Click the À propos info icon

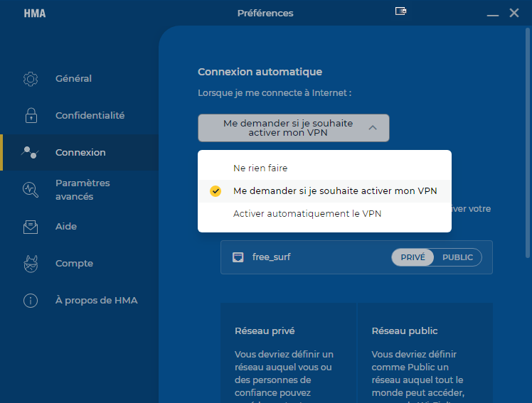[x=31, y=301]
